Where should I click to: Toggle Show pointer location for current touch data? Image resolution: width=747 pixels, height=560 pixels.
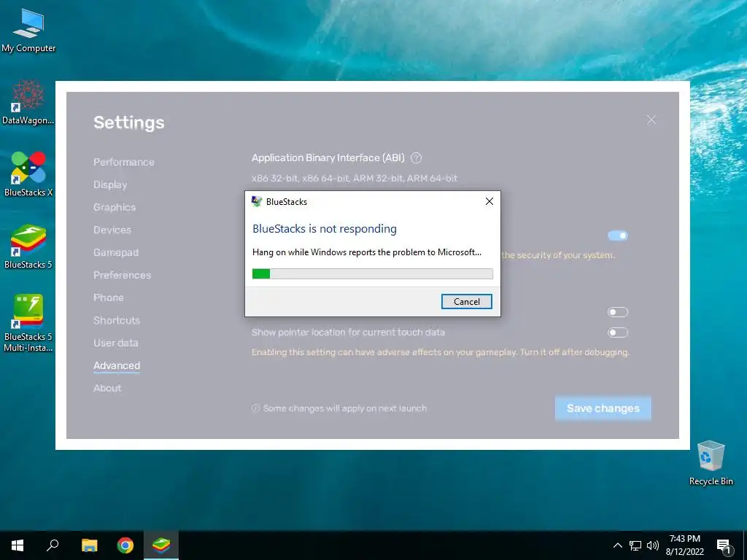click(x=617, y=332)
